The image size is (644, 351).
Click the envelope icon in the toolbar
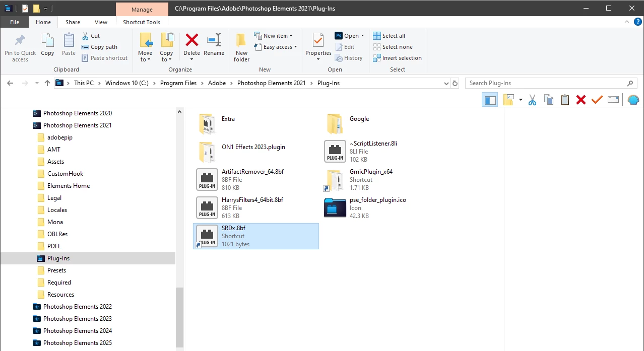(x=613, y=100)
